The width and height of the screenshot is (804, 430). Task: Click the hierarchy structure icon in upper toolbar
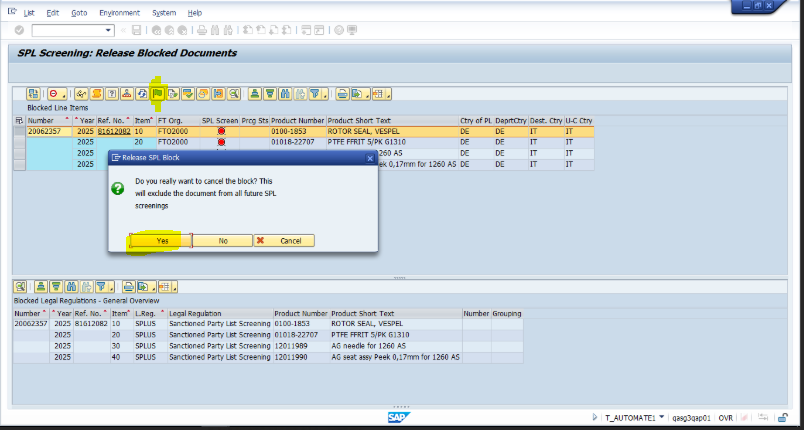click(x=127, y=94)
